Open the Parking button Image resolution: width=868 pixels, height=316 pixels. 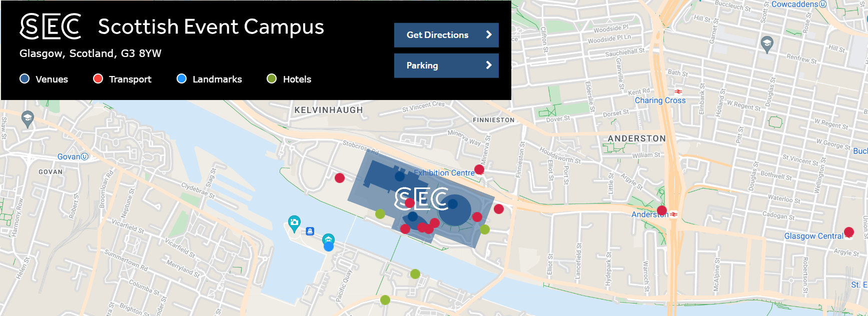point(446,65)
